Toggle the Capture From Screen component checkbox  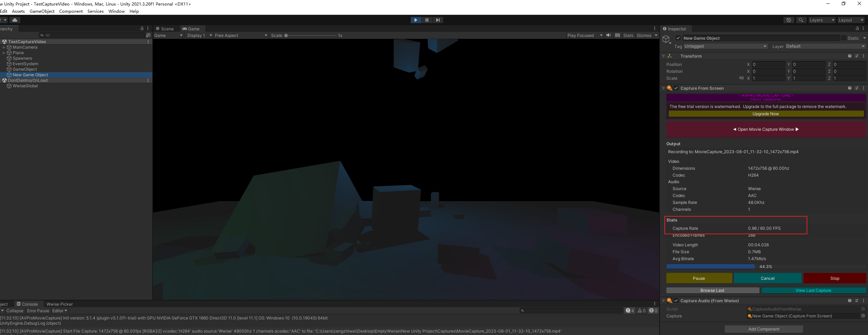[x=676, y=88]
